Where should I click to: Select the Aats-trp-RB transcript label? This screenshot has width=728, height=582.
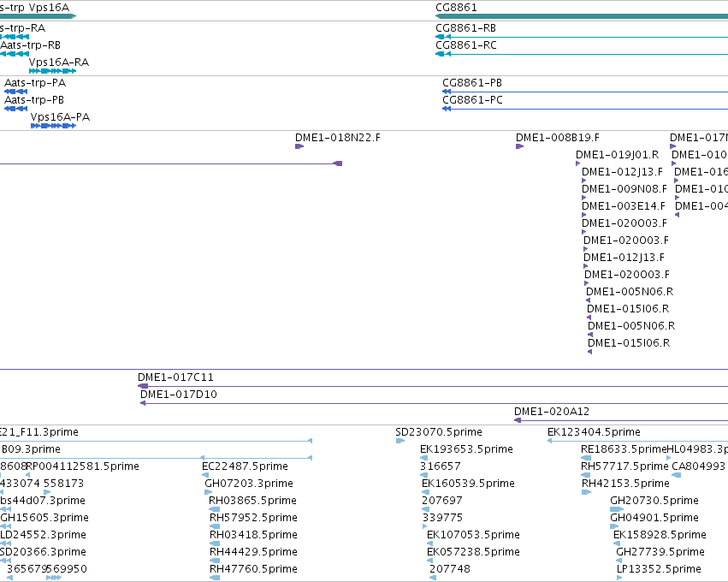[30, 45]
